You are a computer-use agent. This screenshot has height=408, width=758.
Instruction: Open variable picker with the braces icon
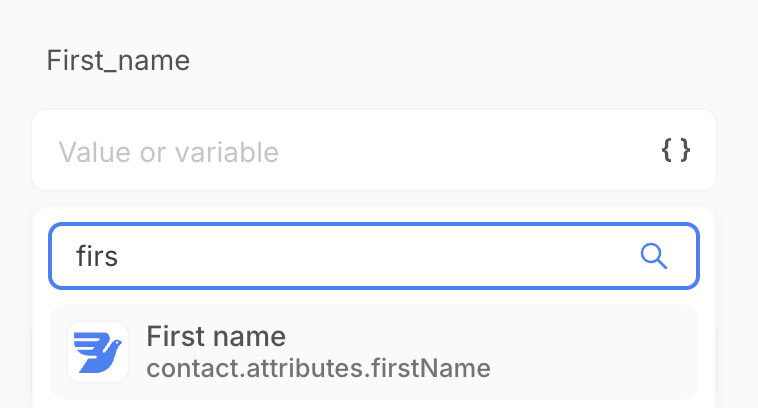[676, 151]
